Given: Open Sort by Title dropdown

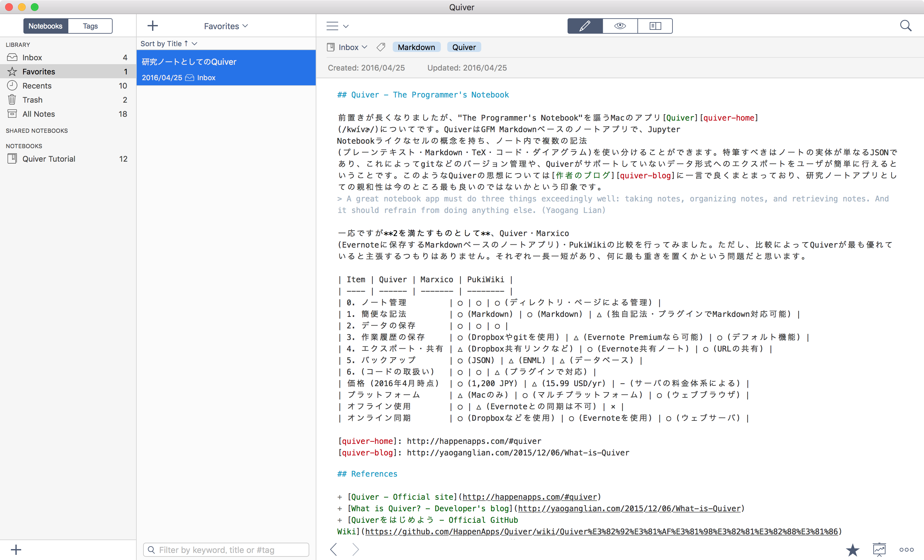Looking at the screenshot, I should point(169,44).
